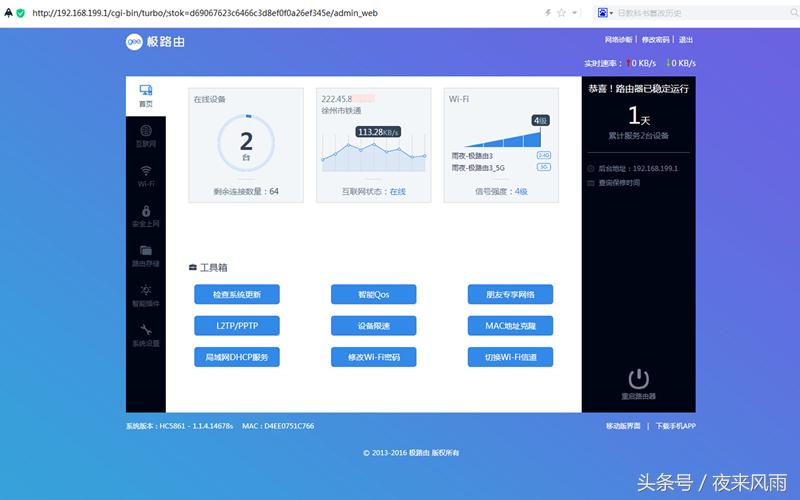Click 局域网DHCP服务 button
The image size is (800, 500).
(237, 357)
